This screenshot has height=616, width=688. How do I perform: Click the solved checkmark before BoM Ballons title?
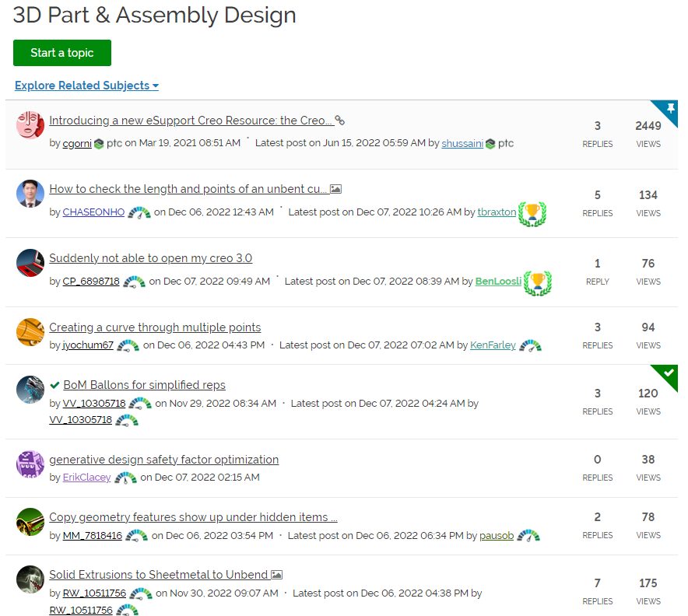coord(54,384)
